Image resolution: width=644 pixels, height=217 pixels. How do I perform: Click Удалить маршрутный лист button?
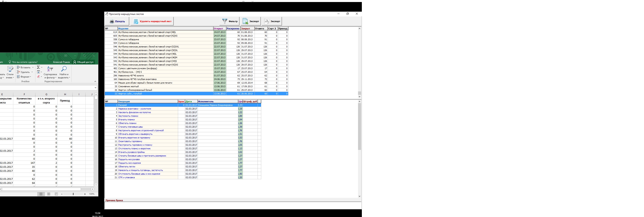[153, 21]
